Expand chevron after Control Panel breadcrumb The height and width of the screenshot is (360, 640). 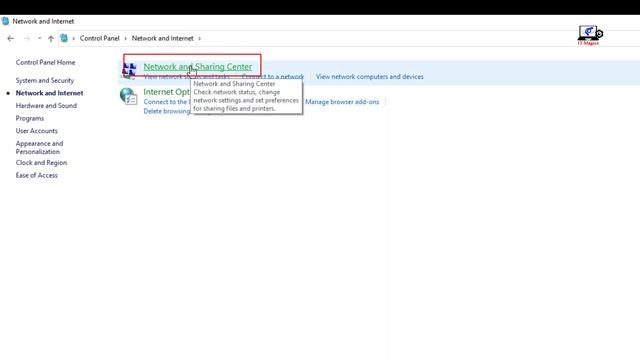coord(125,38)
